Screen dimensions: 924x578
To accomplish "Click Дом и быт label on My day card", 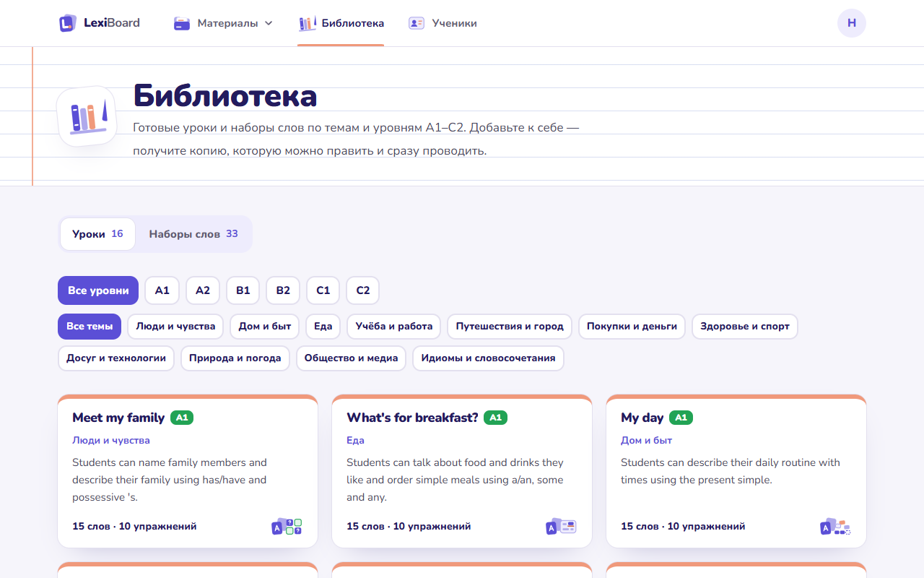I will pos(647,440).
